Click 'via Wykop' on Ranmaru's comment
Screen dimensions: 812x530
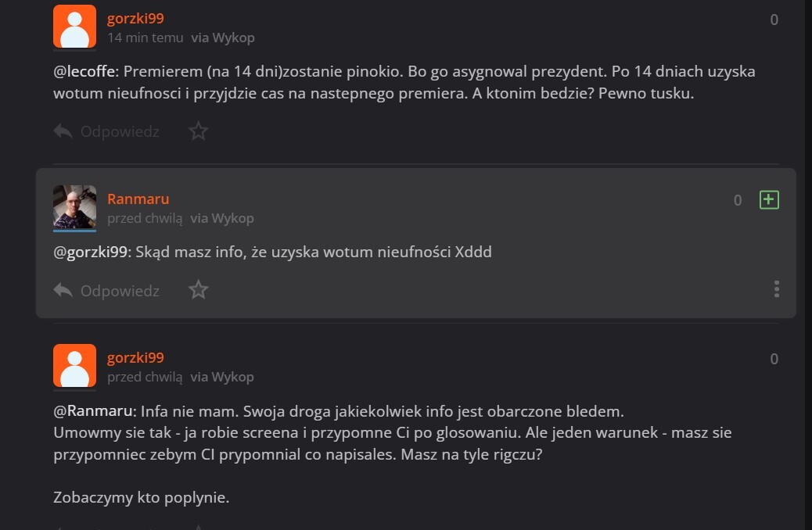coord(222,218)
